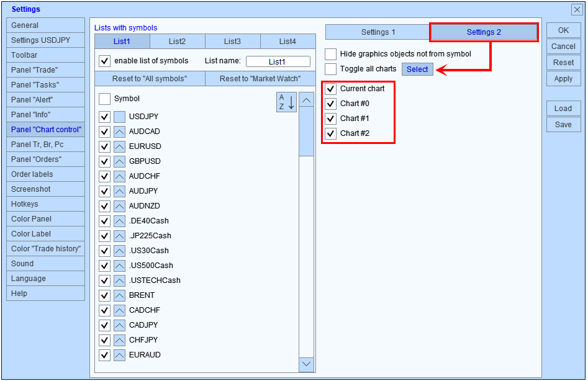This screenshot has width=588, height=381.
Task: Move BRENT up with its arrow icon
Action: point(120,295)
